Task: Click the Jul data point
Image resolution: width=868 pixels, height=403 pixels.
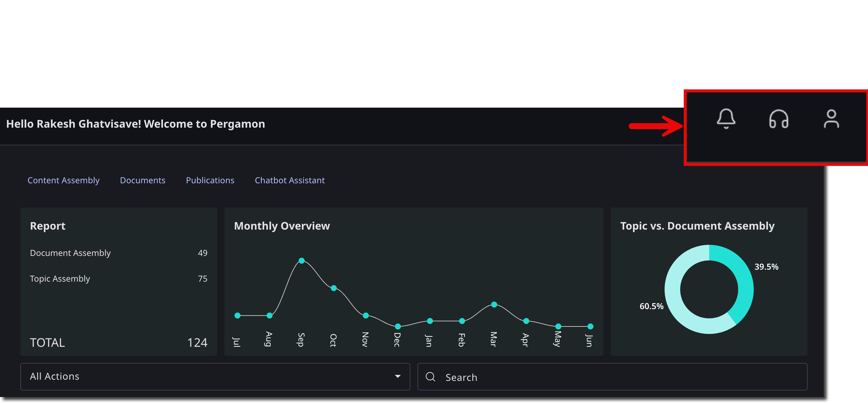Action: point(237,315)
